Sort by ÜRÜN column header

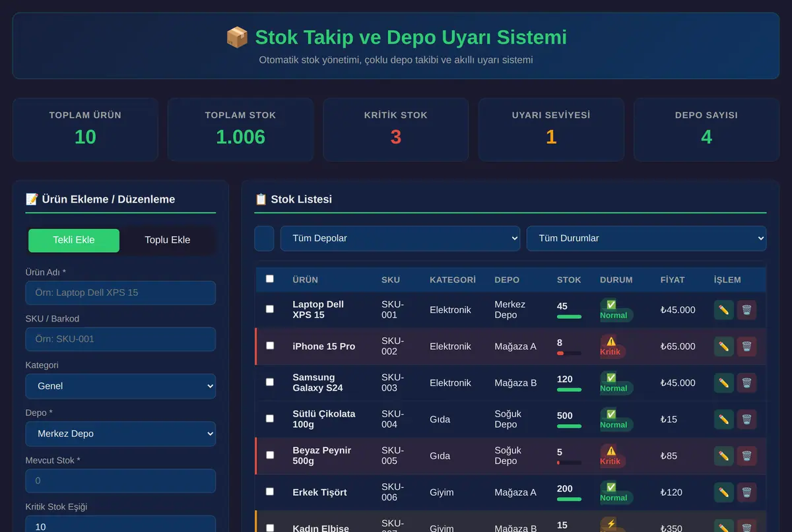click(x=305, y=280)
